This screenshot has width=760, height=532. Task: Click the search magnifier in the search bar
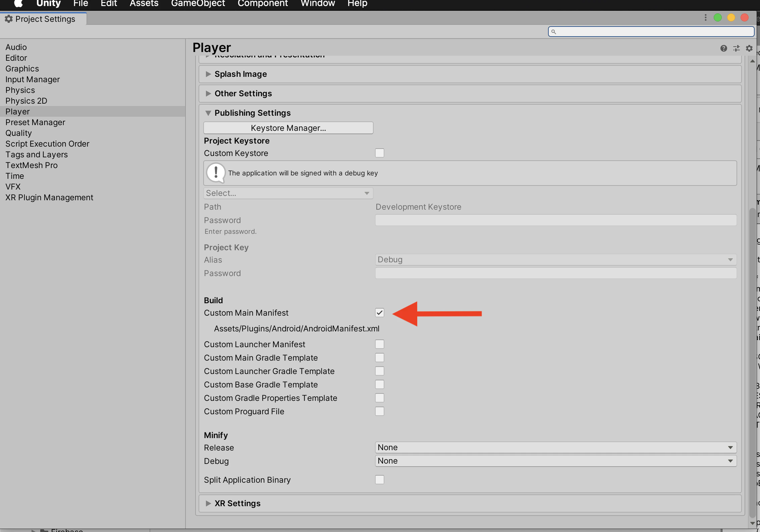(x=554, y=31)
